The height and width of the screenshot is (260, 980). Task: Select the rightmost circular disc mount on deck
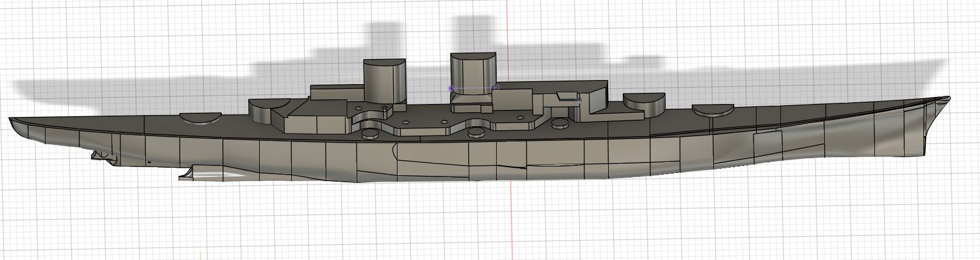tap(560, 123)
